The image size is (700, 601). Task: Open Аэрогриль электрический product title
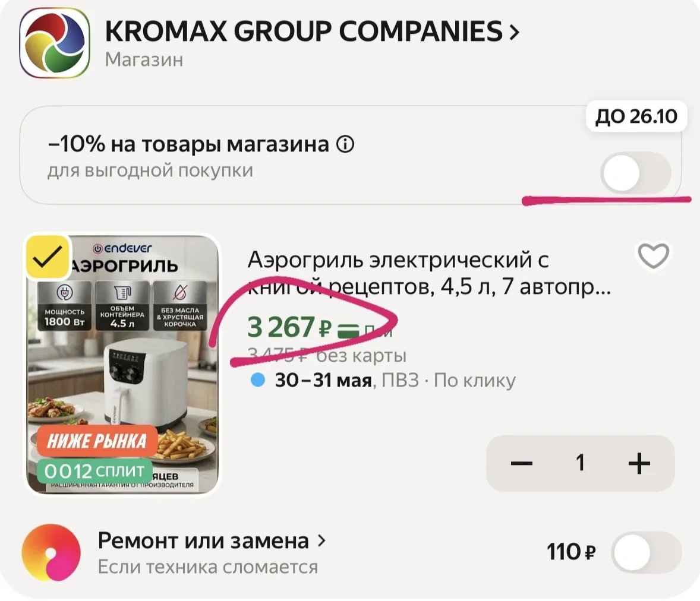pyautogui.click(x=428, y=273)
